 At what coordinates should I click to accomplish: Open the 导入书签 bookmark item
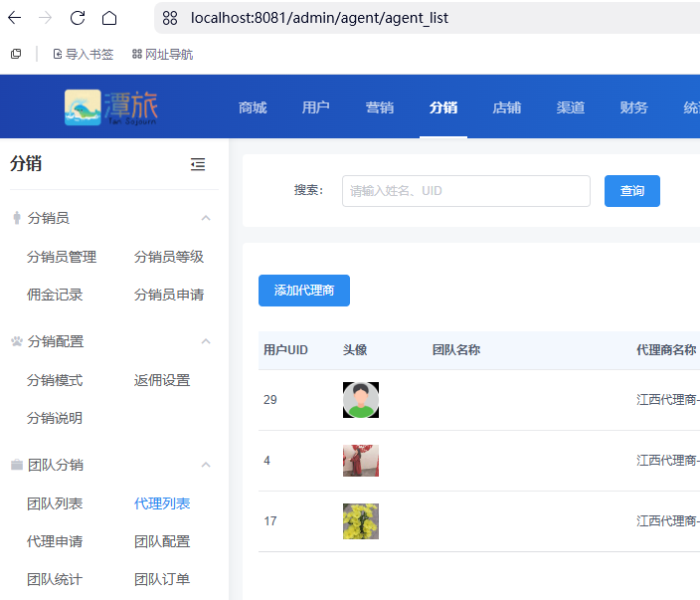(x=84, y=54)
